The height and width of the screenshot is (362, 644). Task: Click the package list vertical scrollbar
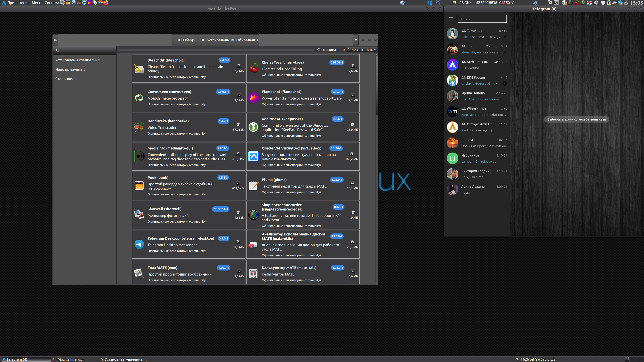377,85
